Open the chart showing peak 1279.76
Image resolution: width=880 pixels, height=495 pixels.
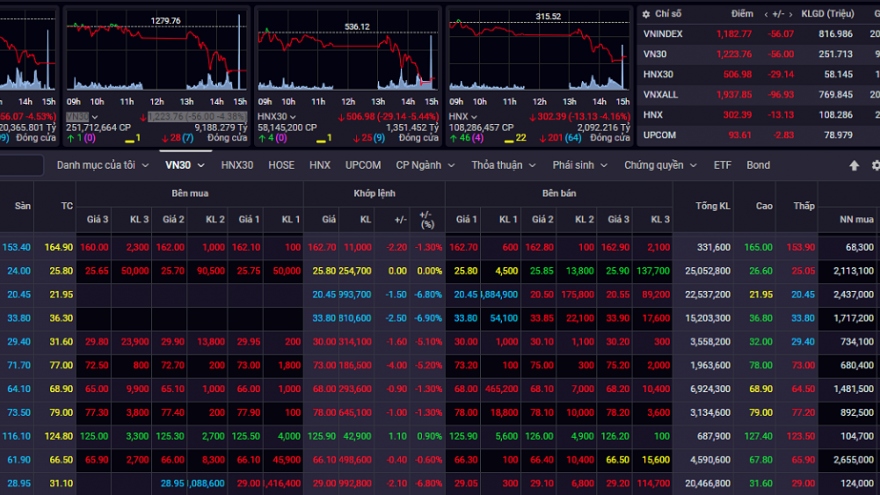point(156,60)
